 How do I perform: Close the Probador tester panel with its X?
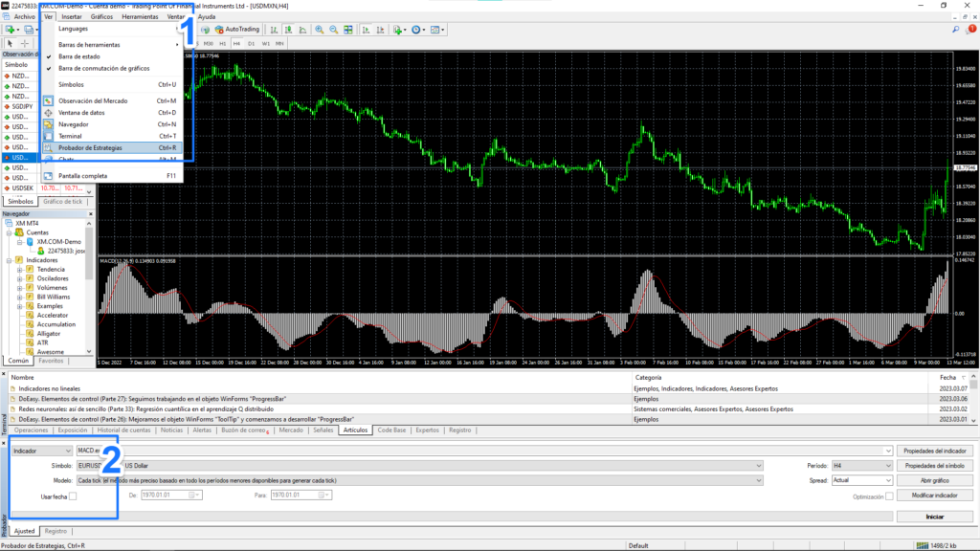(x=4, y=443)
